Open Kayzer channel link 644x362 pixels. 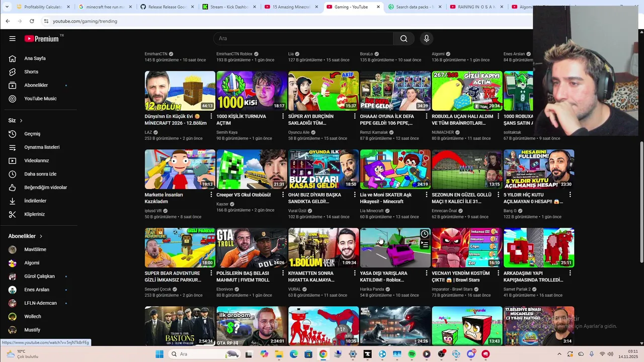pyautogui.click(x=222, y=204)
